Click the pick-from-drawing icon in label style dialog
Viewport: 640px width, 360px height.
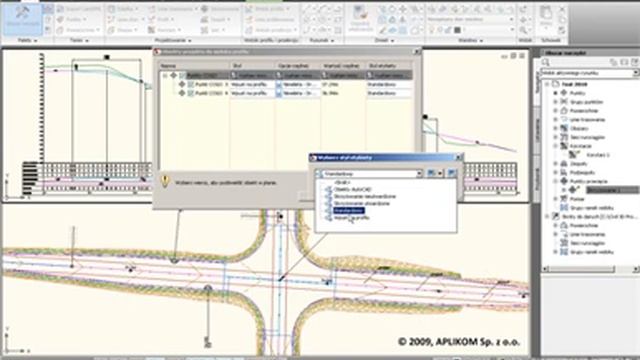[x=451, y=173]
